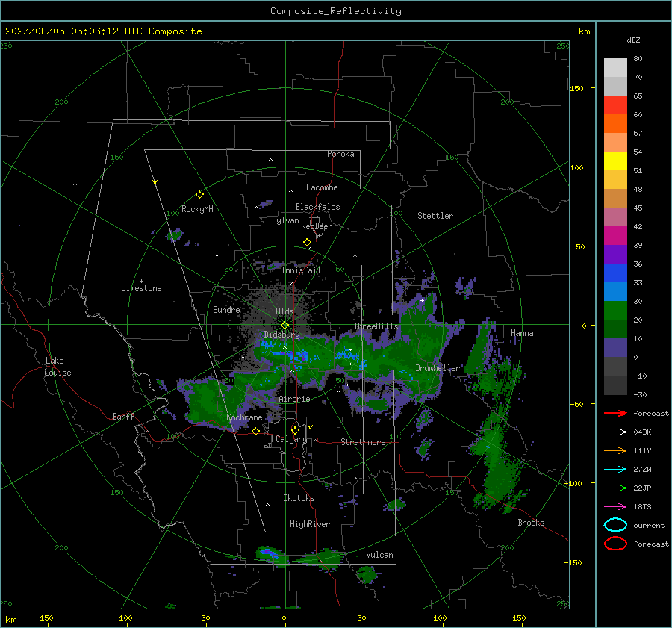
Task: Click the Limestone label
Action: point(141,288)
